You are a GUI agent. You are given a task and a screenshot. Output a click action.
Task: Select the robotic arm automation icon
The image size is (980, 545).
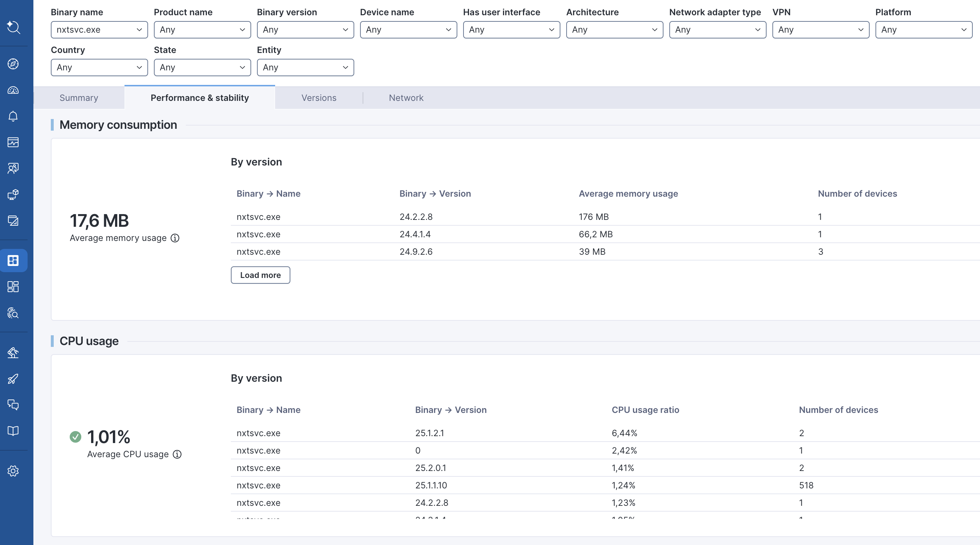point(14,353)
